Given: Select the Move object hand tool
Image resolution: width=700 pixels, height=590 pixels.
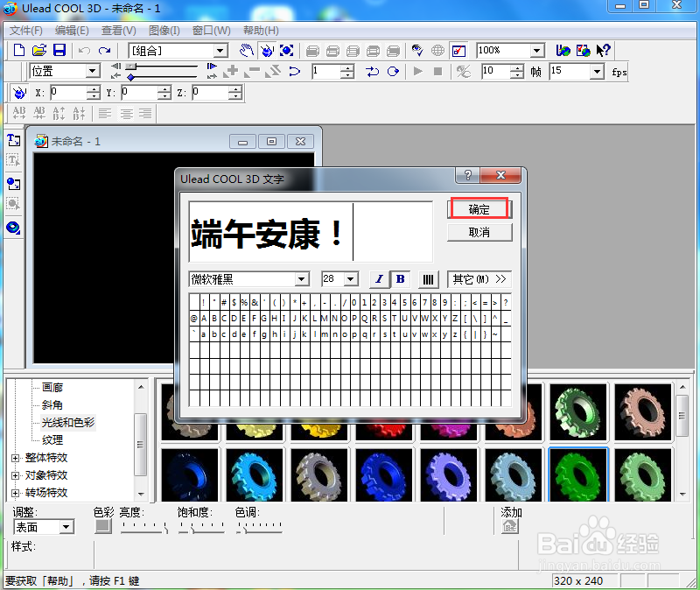Looking at the screenshot, I should pyautogui.click(x=247, y=51).
